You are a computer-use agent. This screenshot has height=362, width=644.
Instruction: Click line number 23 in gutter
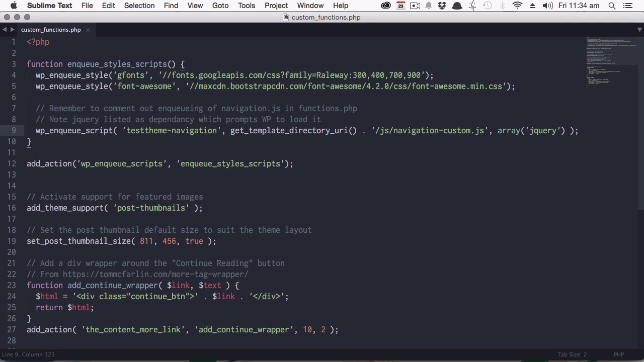12,286
